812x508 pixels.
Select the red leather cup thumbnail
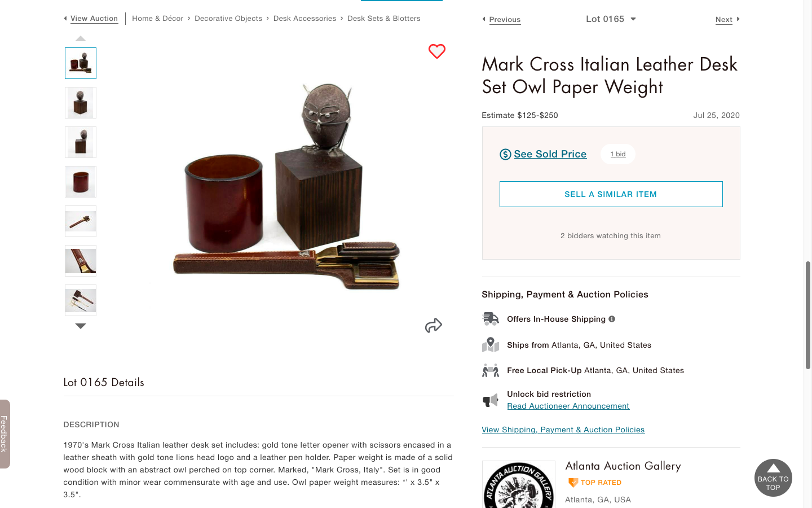click(x=81, y=182)
